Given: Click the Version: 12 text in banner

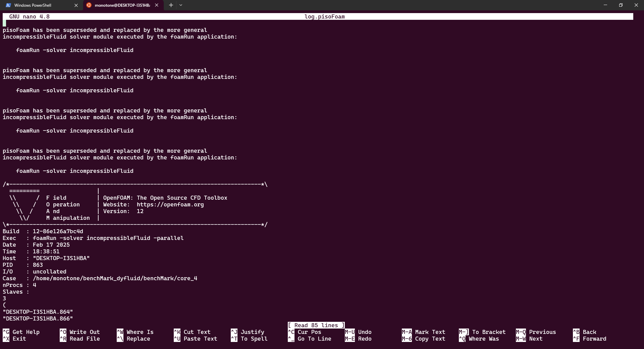Looking at the screenshot, I should click(123, 211).
